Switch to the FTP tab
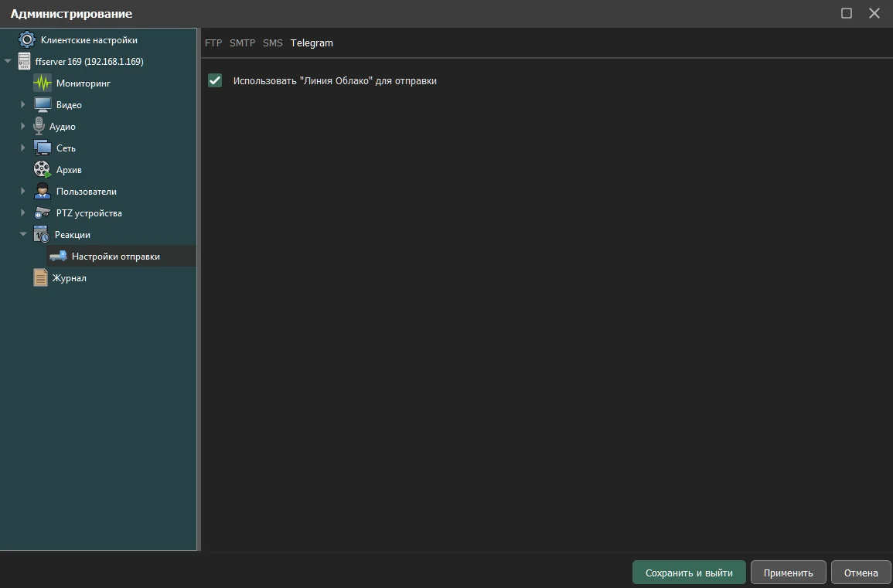The height and width of the screenshot is (588, 893). pos(213,43)
